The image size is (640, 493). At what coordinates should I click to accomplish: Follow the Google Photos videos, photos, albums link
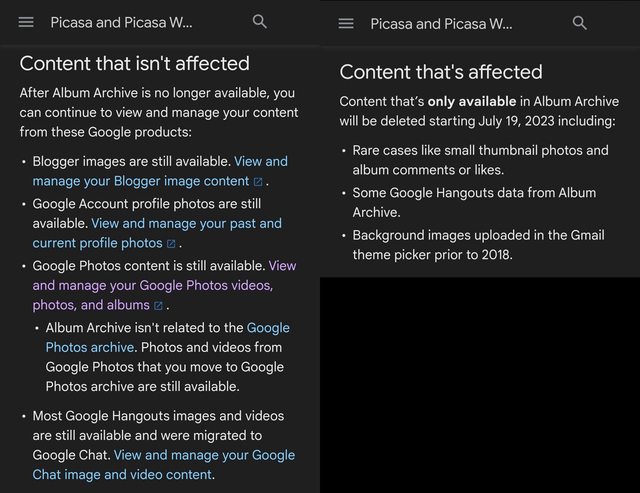[152, 285]
